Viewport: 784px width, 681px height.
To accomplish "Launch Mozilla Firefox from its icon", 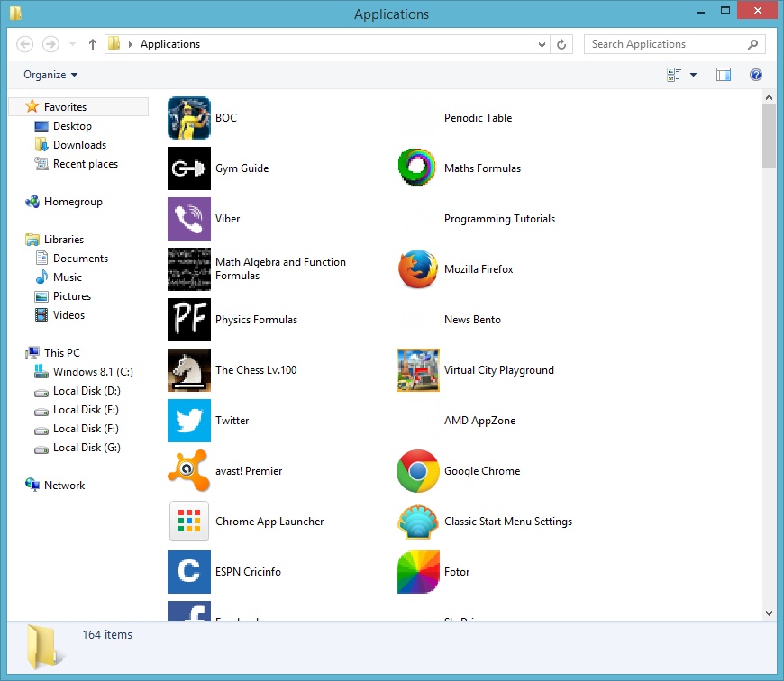I will (x=417, y=269).
